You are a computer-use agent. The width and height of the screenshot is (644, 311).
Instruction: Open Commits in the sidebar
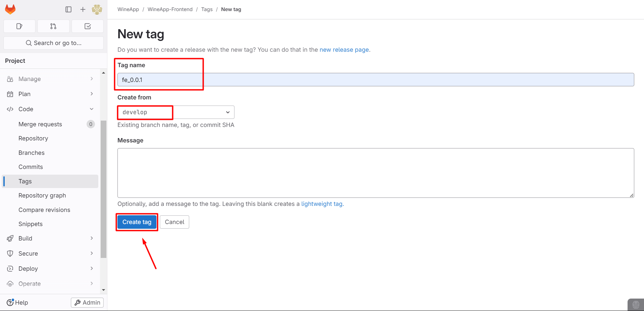[x=31, y=167]
